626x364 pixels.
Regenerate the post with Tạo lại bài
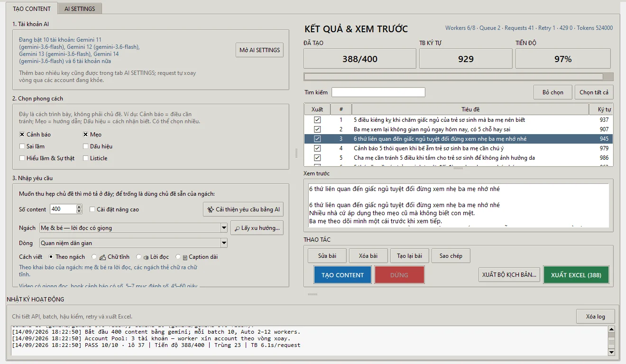(410, 256)
